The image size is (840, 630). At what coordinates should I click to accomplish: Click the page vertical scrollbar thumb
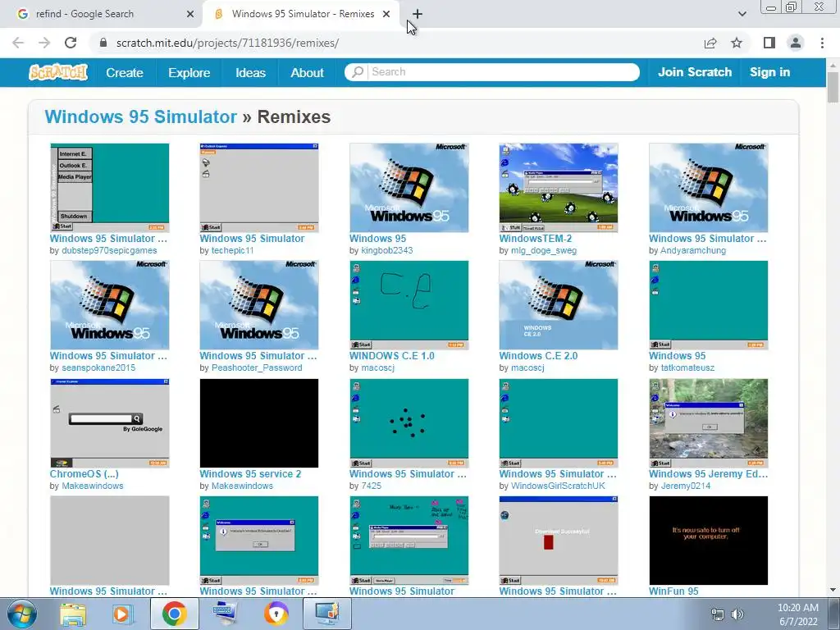(833, 87)
